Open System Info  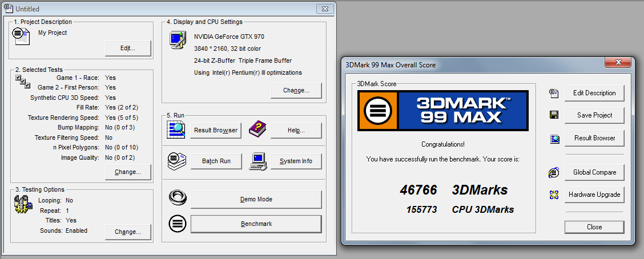click(296, 161)
